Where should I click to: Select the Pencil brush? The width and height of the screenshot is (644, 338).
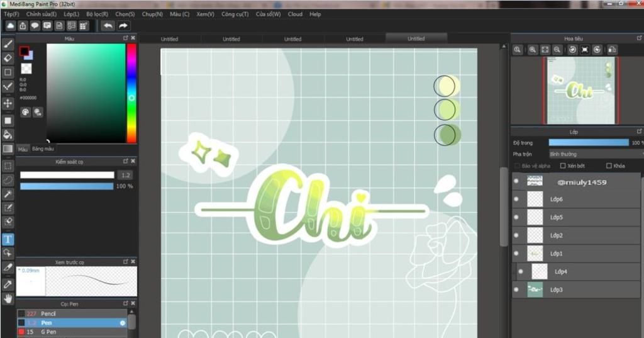click(x=72, y=313)
